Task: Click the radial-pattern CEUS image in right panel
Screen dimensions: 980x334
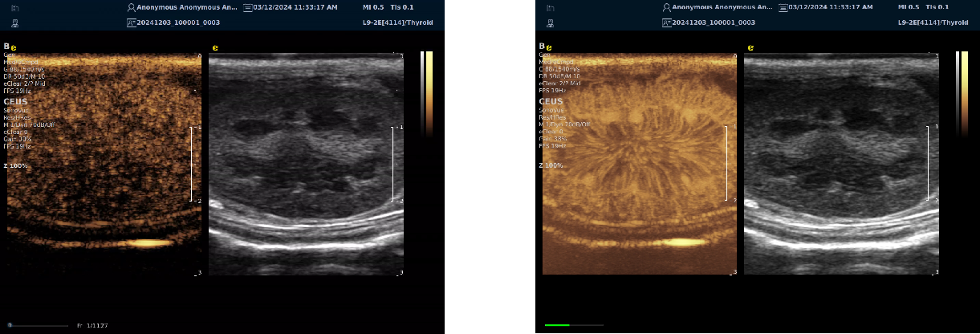Action: tap(639, 161)
